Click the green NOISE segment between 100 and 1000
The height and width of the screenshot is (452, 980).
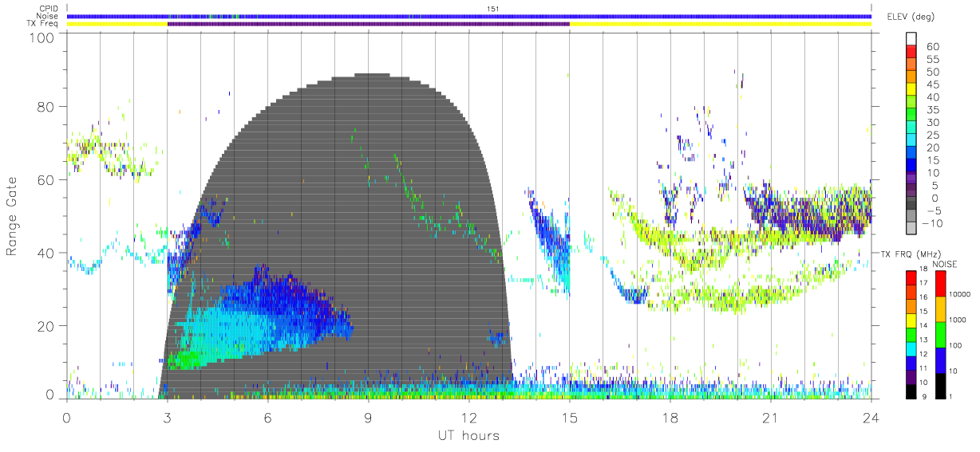click(x=940, y=335)
